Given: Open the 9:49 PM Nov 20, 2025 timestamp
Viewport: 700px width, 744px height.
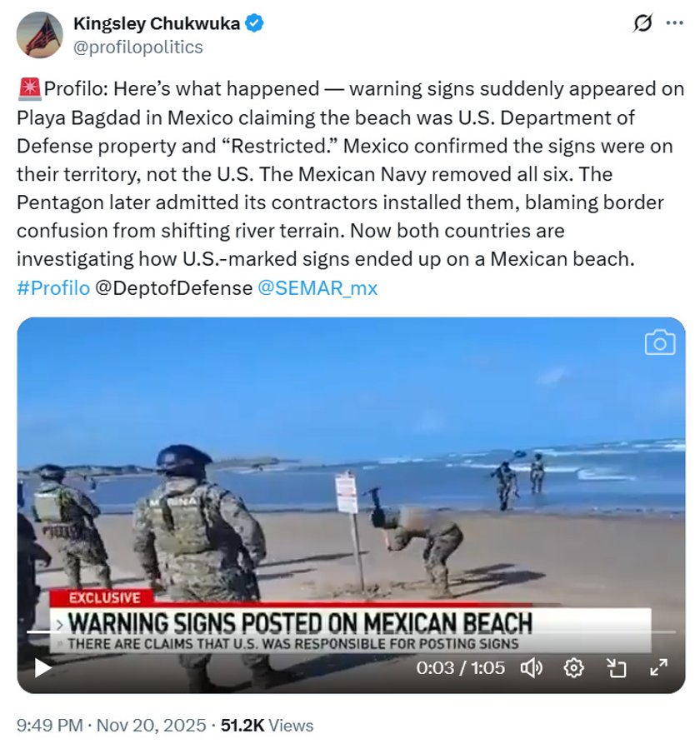Looking at the screenshot, I should (x=112, y=726).
